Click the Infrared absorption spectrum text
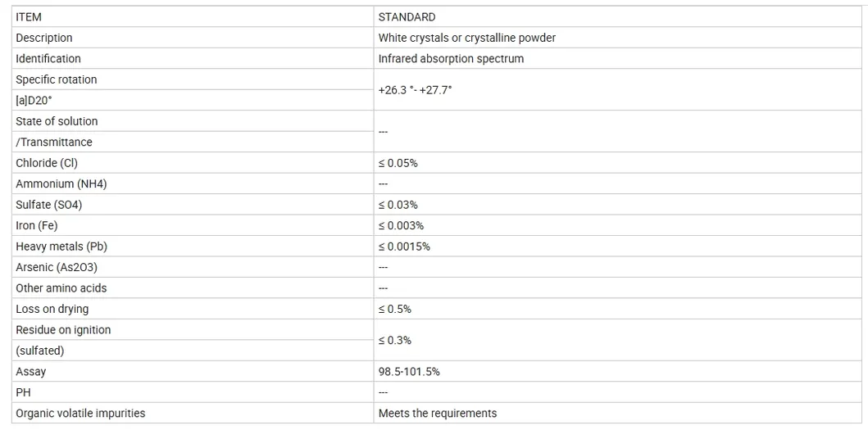This screenshot has width=868, height=430. 451,59
